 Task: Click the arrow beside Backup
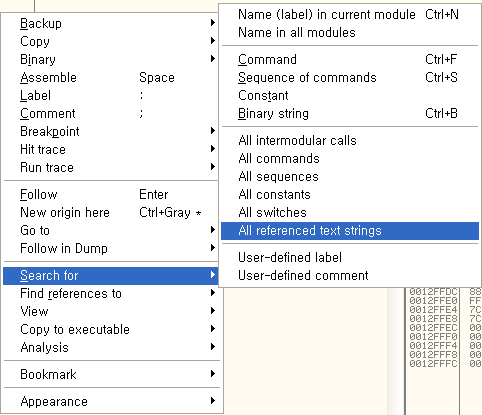coord(213,23)
